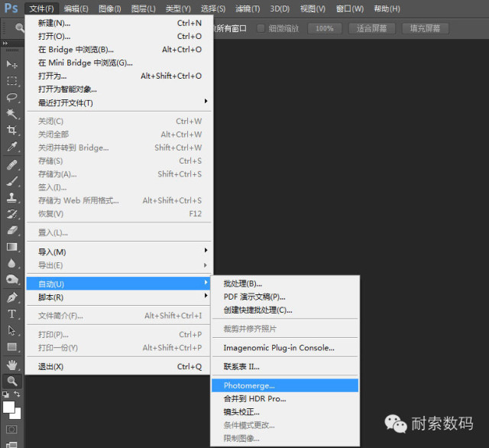Select the Eraser tool
The image size is (489, 448).
pos(12,230)
